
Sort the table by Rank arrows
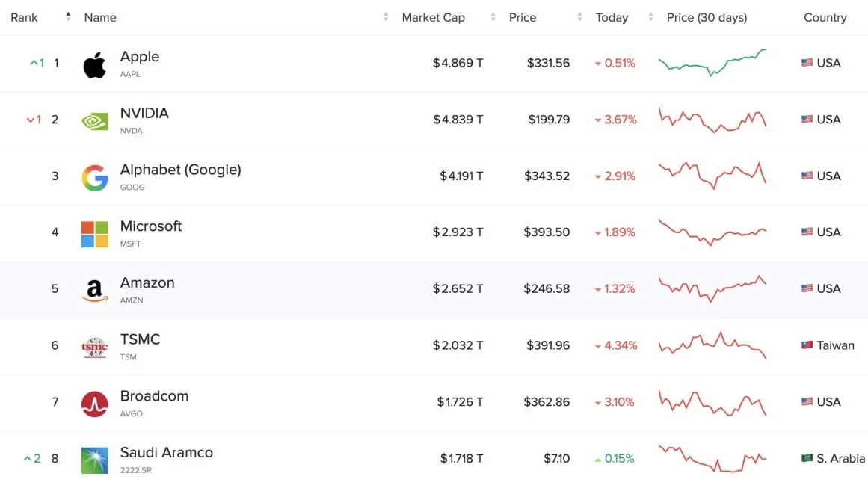pos(68,16)
